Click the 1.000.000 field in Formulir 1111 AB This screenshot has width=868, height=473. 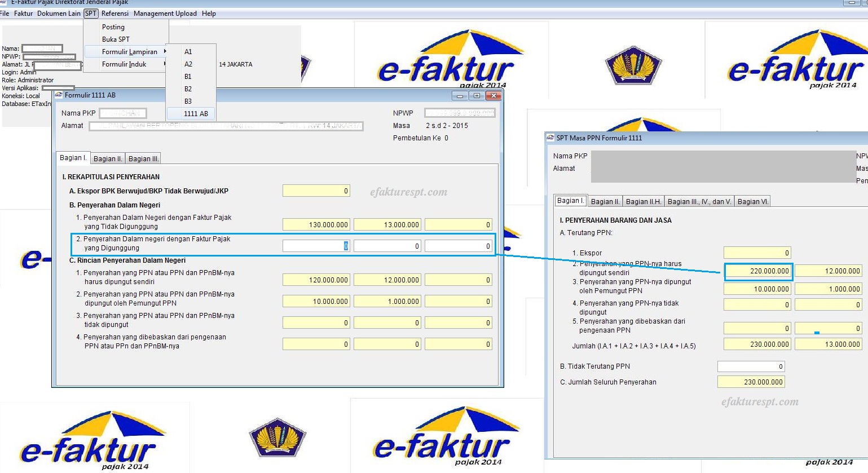387,302
